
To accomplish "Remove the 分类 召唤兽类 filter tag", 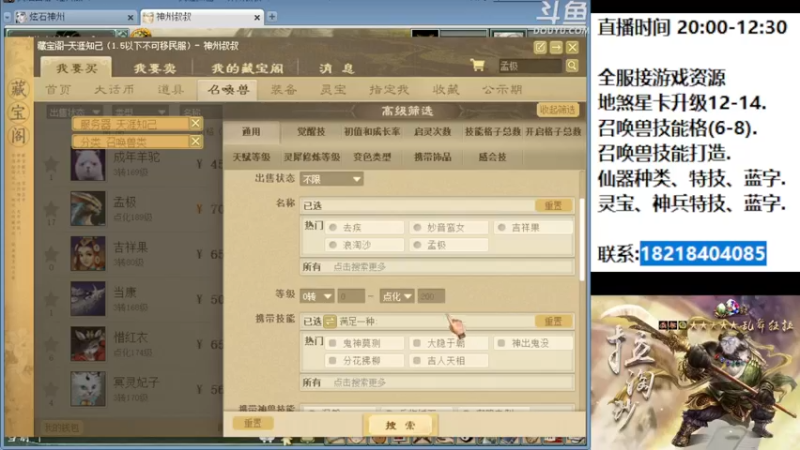I will 195,141.
